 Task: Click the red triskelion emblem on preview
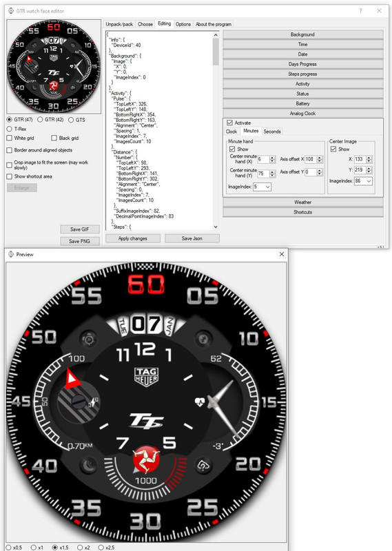click(146, 459)
